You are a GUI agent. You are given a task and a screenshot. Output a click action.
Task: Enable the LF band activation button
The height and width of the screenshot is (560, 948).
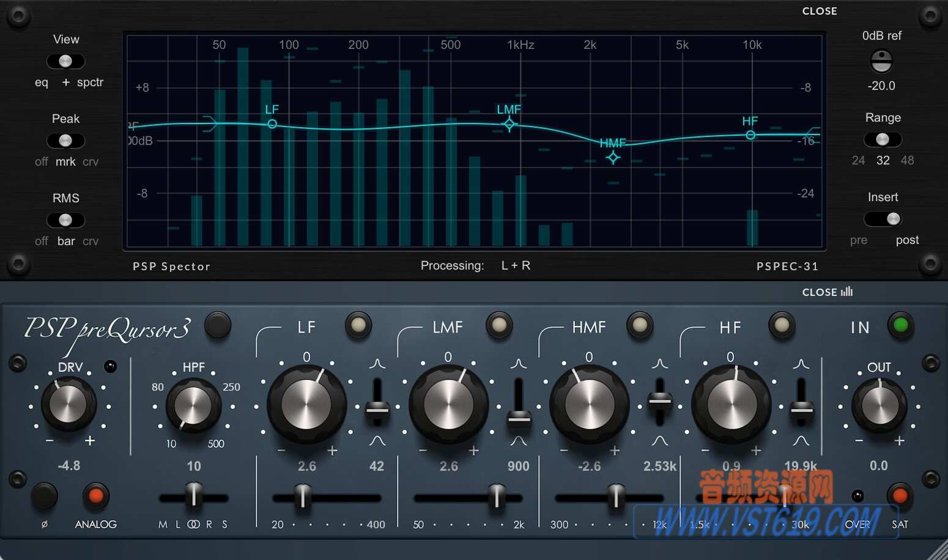click(x=358, y=326)
